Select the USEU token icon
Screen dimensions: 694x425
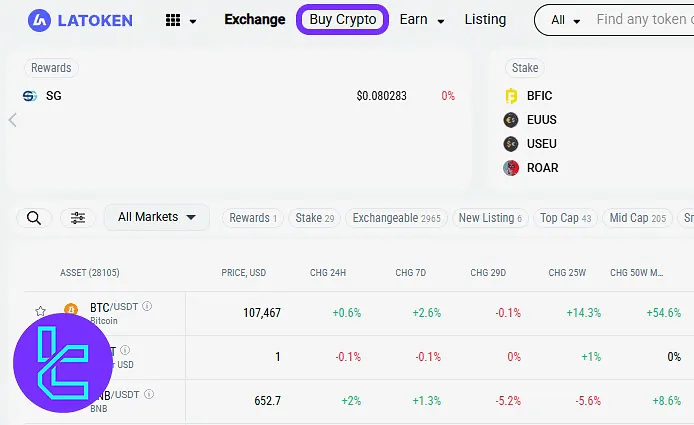pyautogui.click(x=511, y=143)
